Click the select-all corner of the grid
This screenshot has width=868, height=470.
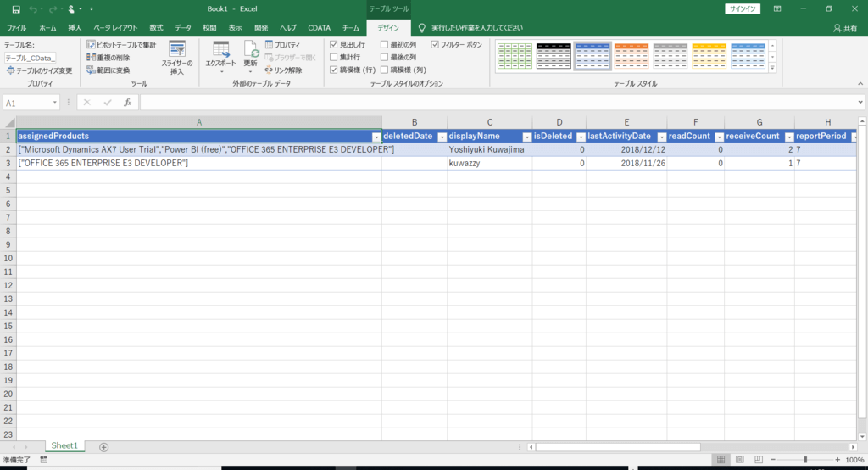(8, 122)
